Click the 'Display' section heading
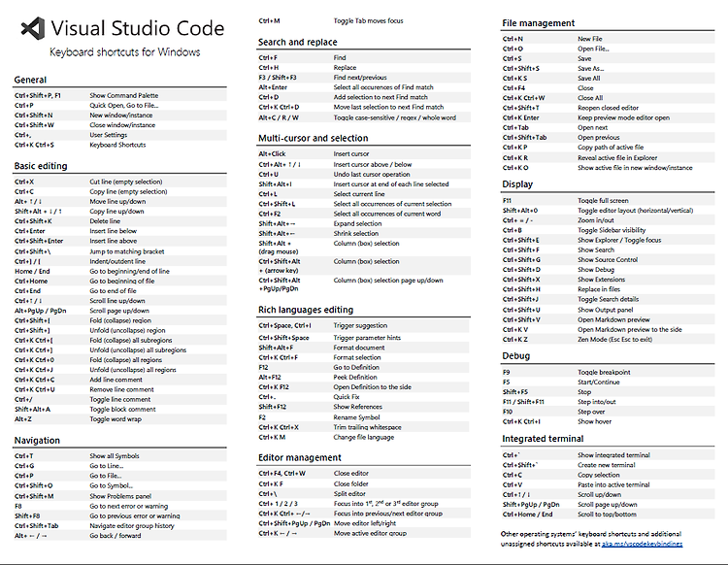The width and height of the screenshot is (728, 565). tap(517, 183)
